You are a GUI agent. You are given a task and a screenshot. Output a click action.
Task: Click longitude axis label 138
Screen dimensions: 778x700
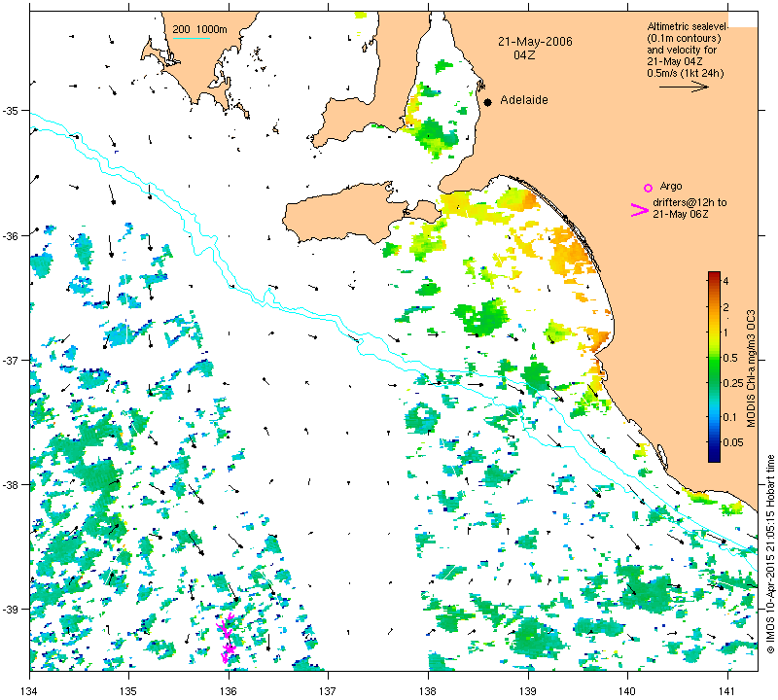pos(428,690)
